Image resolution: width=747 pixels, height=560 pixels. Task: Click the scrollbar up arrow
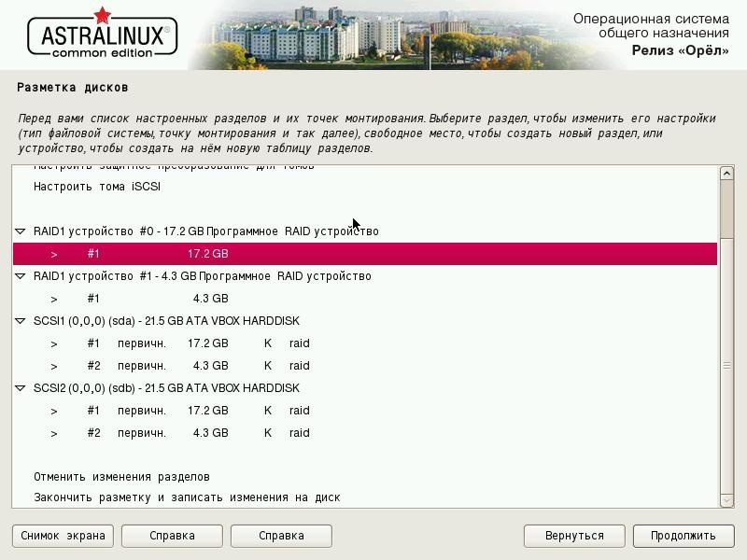point(726,174)
